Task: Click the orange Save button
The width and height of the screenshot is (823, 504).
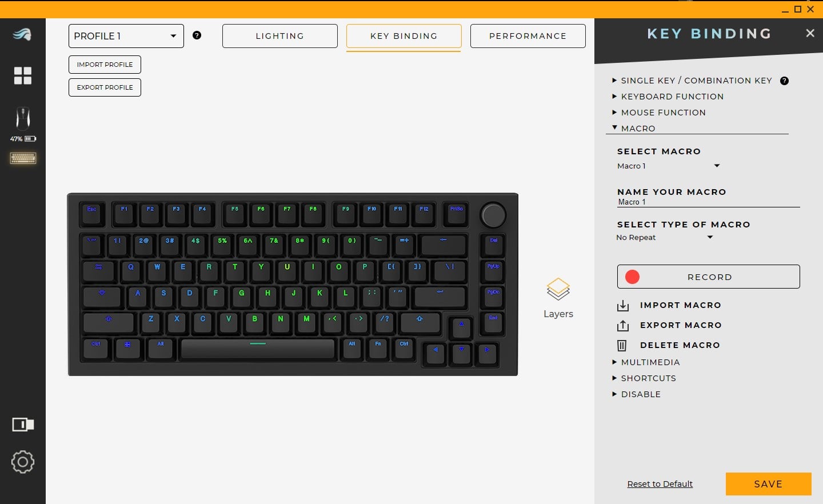Action: tap(769, 484)
